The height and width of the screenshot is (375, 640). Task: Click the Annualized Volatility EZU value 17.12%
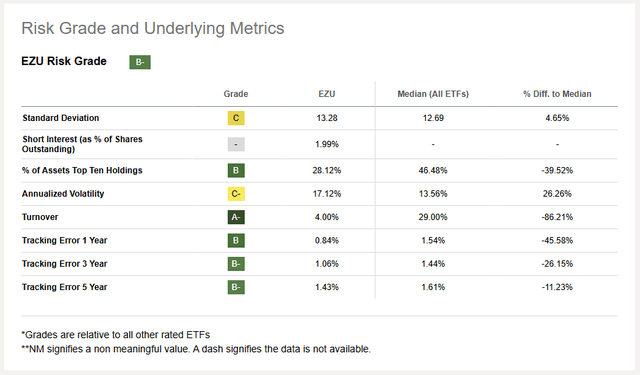[x=327, y=193]
